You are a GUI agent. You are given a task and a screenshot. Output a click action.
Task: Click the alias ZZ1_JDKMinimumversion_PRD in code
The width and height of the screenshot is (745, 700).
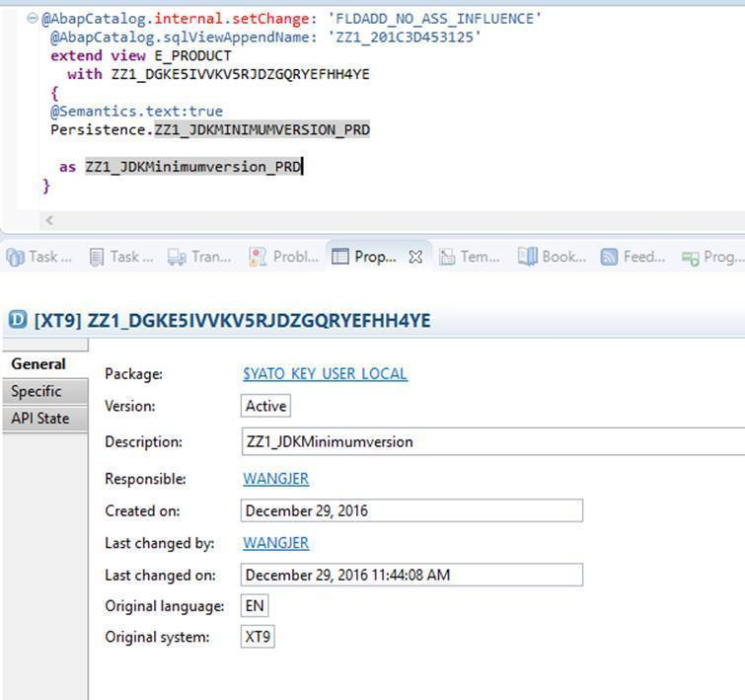192,167
